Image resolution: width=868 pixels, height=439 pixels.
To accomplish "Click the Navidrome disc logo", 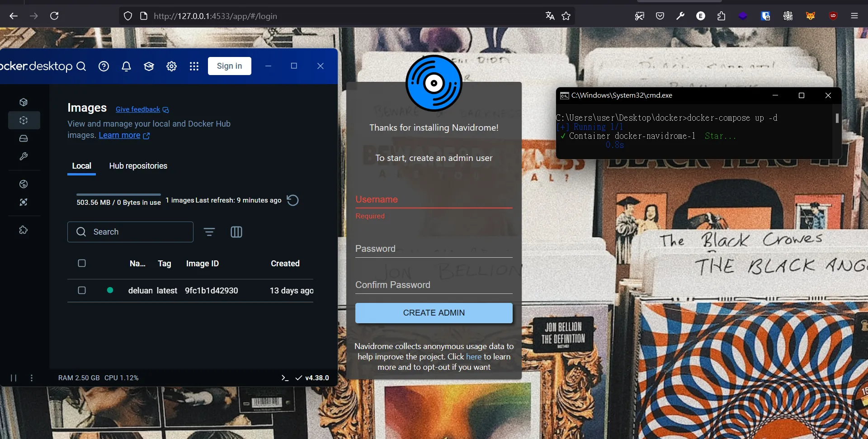I will tap(434, 83).
